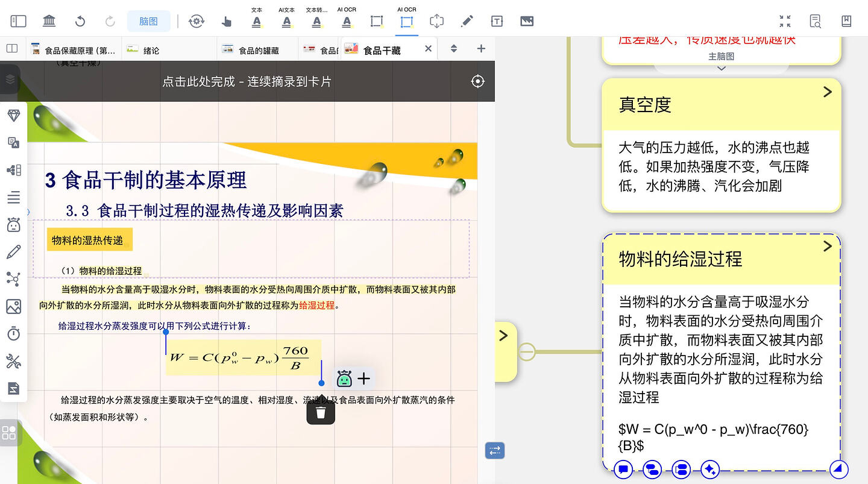Toggle the left sidebar panel icon

(x=18, y=21)
